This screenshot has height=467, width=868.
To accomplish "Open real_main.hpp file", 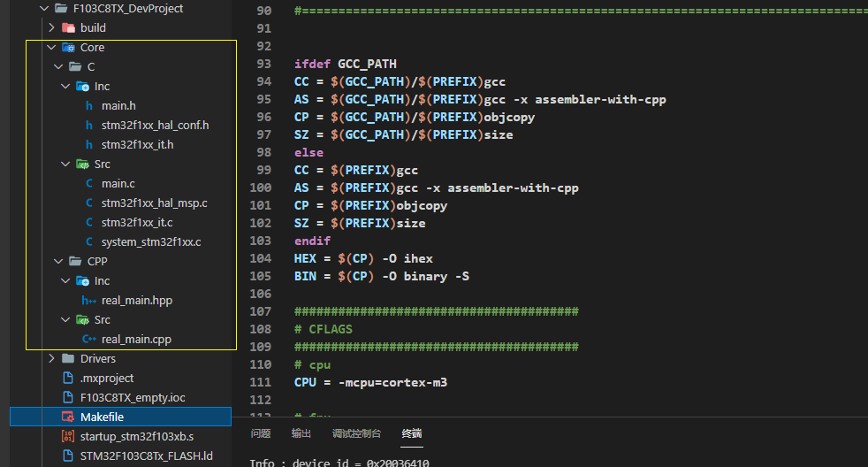I will [x=137, y=300].
